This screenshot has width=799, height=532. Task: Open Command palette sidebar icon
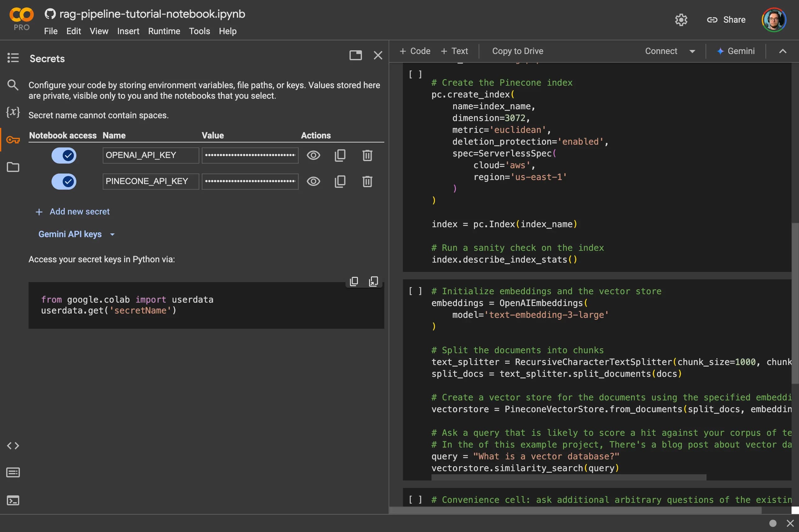point(13,472)
